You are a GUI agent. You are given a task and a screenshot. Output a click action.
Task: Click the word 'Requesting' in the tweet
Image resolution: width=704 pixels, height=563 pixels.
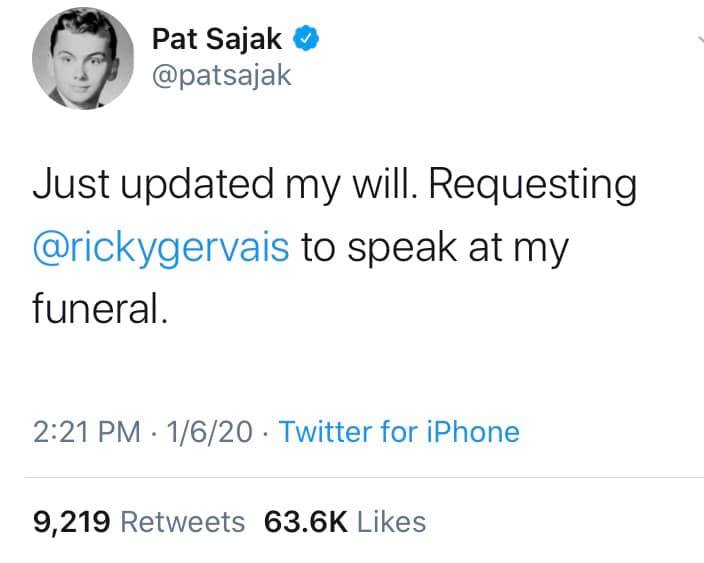[533, 185]
